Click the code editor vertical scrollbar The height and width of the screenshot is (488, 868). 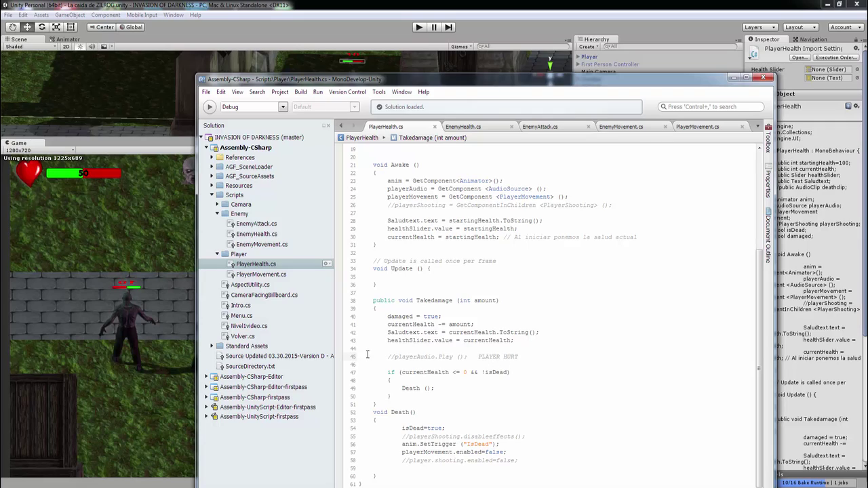tap(759, 315)
